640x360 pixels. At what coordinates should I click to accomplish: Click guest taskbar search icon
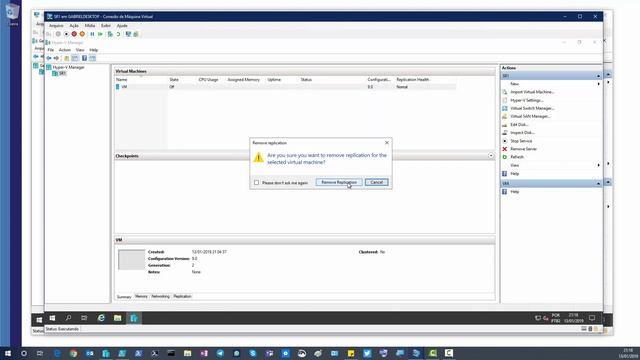(x=68, y=318)
